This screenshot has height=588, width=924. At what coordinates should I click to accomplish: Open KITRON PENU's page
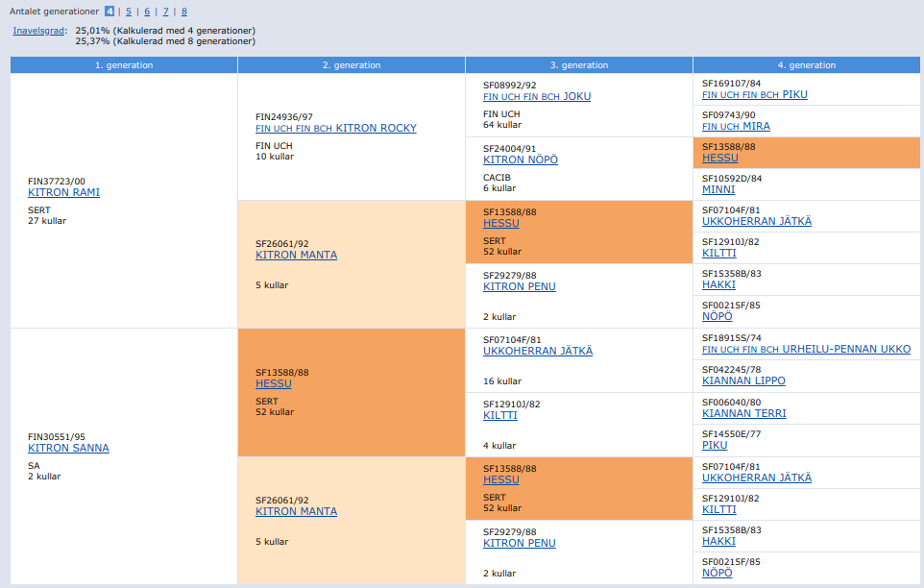(x=519, y=285)
